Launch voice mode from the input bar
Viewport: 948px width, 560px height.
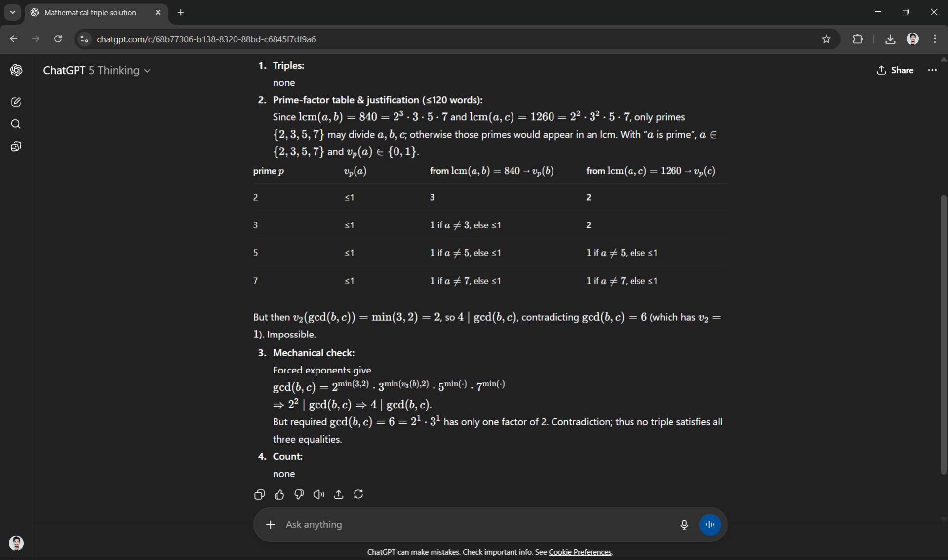[x=710, y=525]
